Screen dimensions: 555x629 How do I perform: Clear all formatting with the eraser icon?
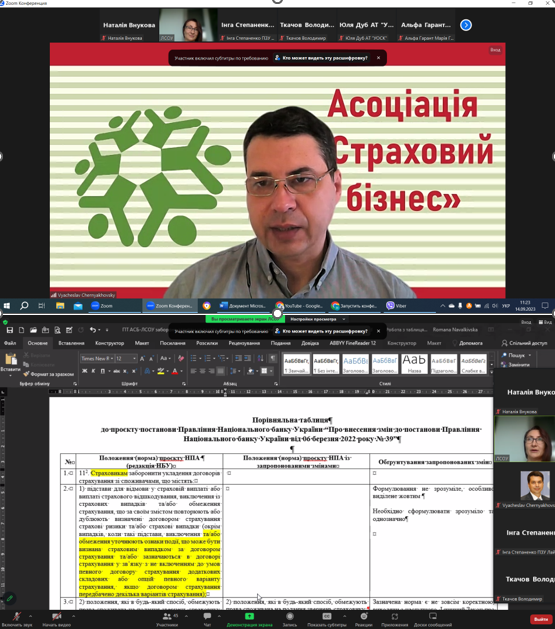181,358
